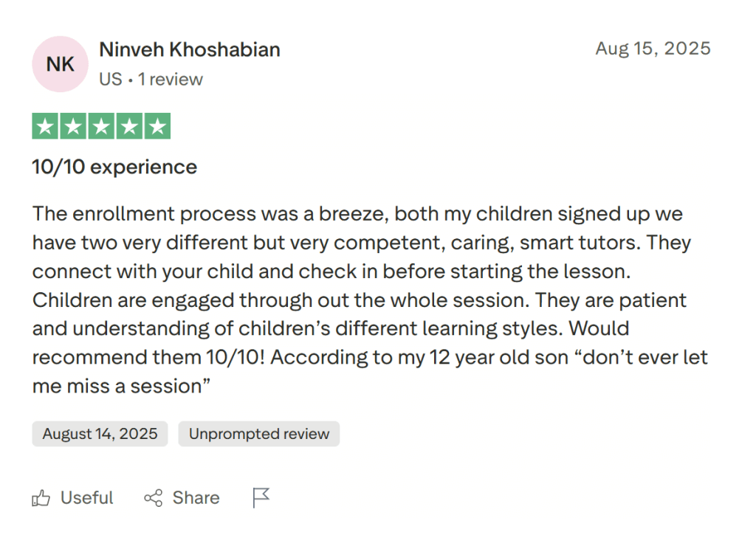This screenshot has width=756, height=546.
Task: Click the Share network icon
Action: [x=154, y=498]
